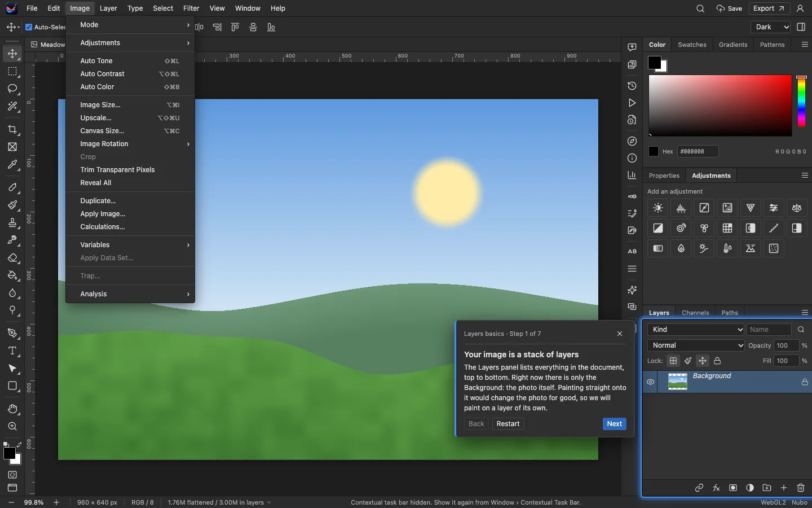Screen dimensions: 812x508
Task: Open the Kind filter dropdown
Action: [696, 330]
